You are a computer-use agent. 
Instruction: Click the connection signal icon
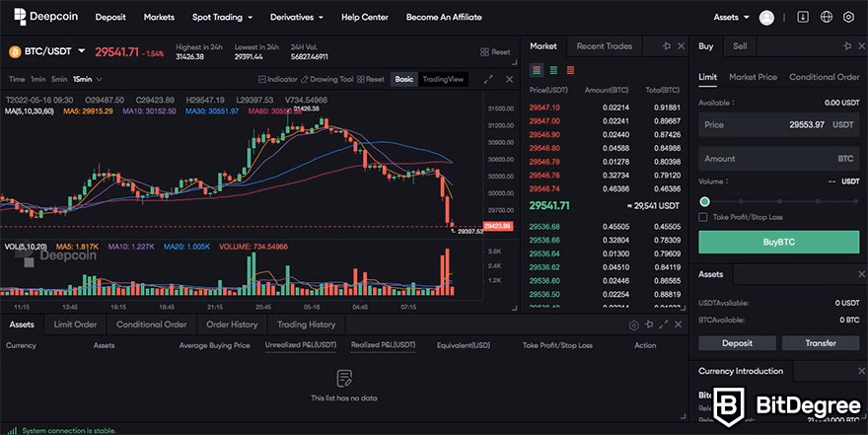pyautogui.click(x=12, y=430)
